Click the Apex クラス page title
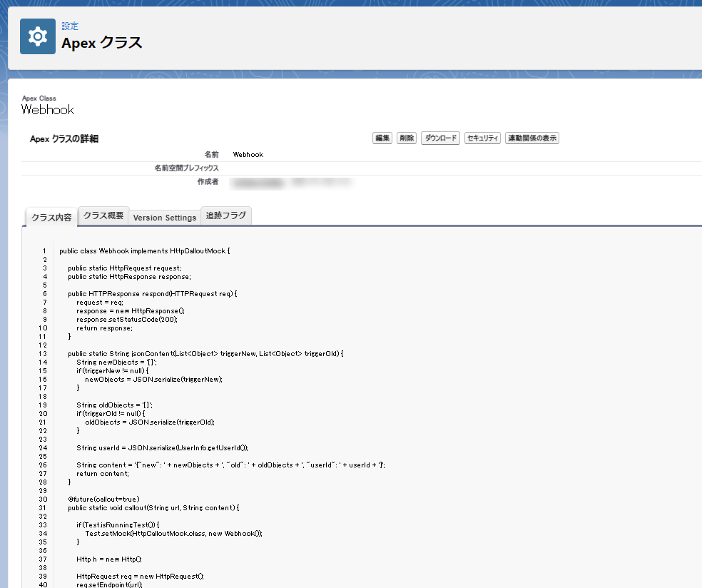 [x=102, y=43]
